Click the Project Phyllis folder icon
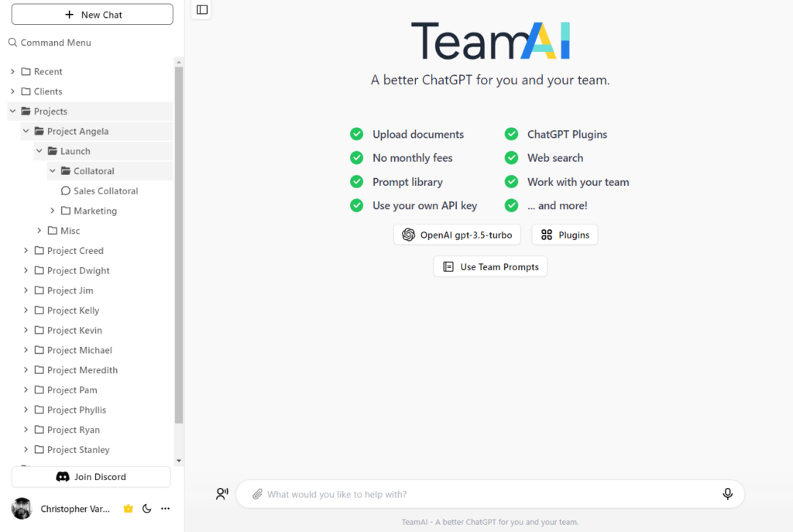The image size is (793, 532). click(x=39, y=410)
